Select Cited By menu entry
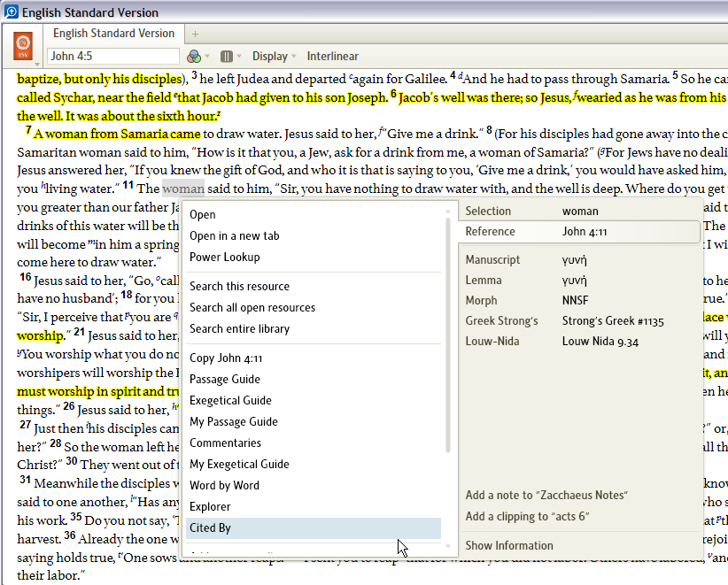The image size is (728, 585). pos(314,528)
